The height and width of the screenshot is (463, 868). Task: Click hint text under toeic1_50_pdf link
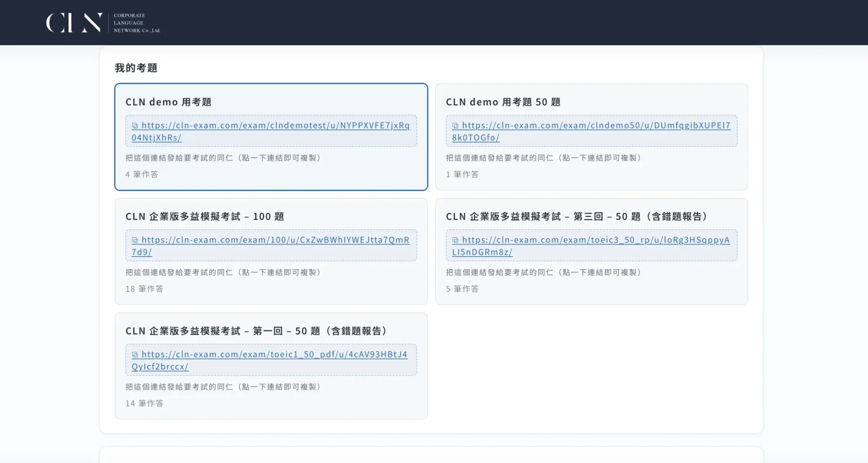[223, 387]
